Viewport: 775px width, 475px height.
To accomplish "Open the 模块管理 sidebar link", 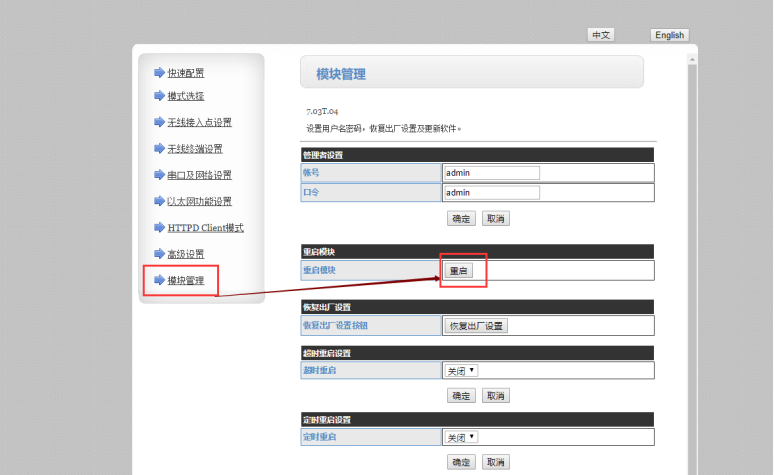I will click(186, 281).
